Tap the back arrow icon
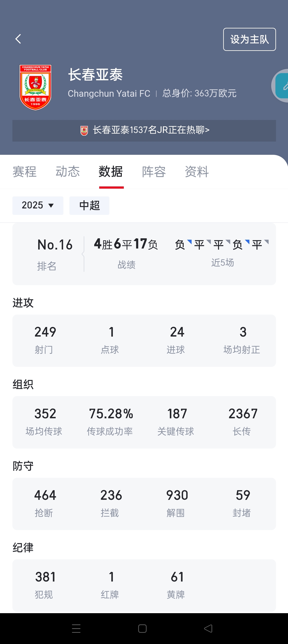Screen dimensions: 288x644 click(x=18, y=39)
